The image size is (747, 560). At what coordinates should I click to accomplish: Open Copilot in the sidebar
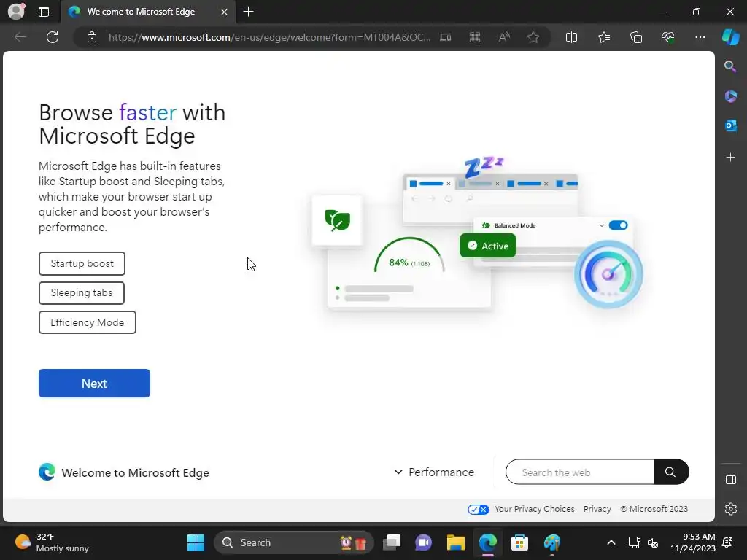(730, 37)
